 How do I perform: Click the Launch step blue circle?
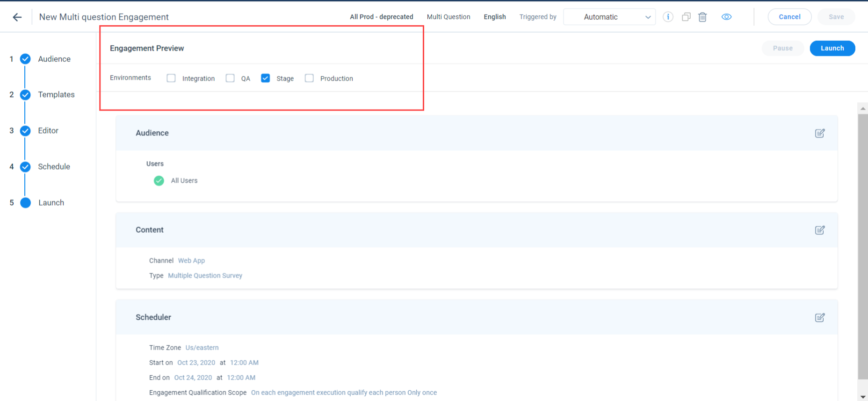click(x=25, y=203)
